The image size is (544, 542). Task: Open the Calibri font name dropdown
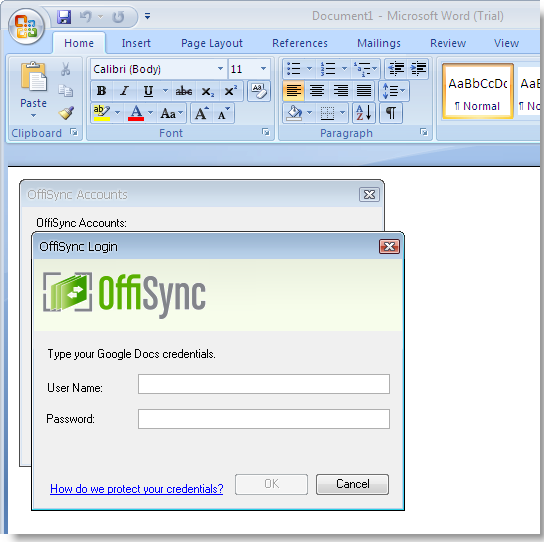[220, 69]
